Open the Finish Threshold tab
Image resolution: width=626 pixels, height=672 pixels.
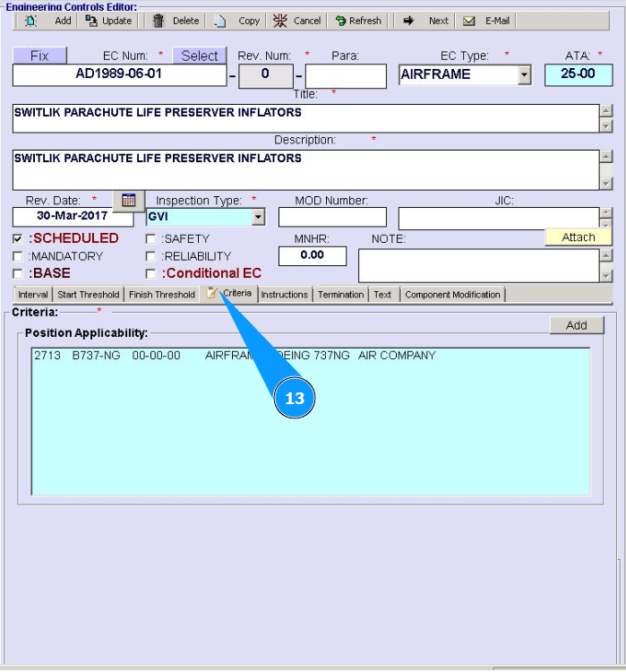[x=162, y=295]
